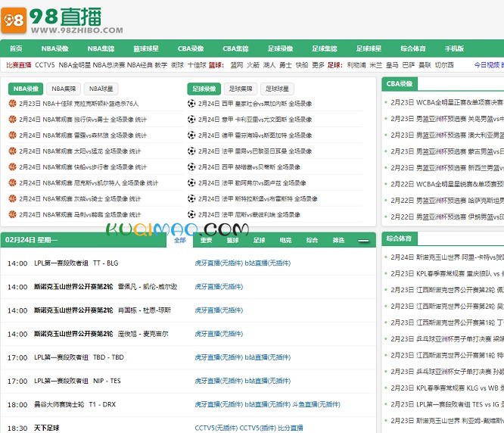The width and height of the screenshot is (504, 433).
Task: Click soccer ball icon beside 里昂vs巴黎圣日耳曼 row
Action: pos(191,151)
